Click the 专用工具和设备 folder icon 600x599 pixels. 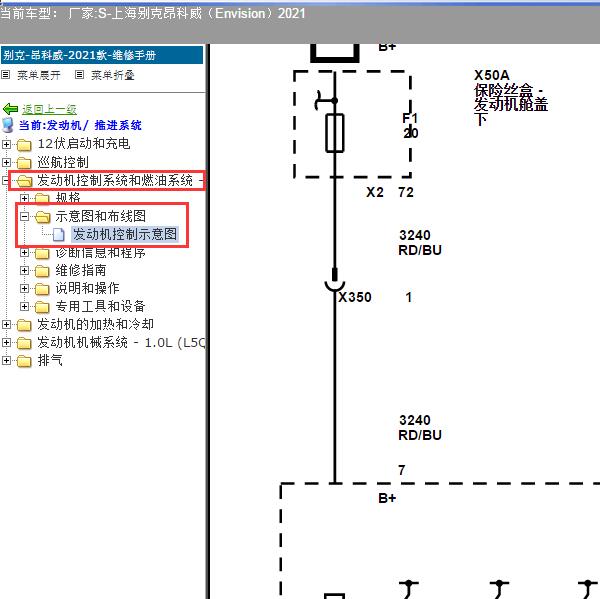(x=42, y=307)
